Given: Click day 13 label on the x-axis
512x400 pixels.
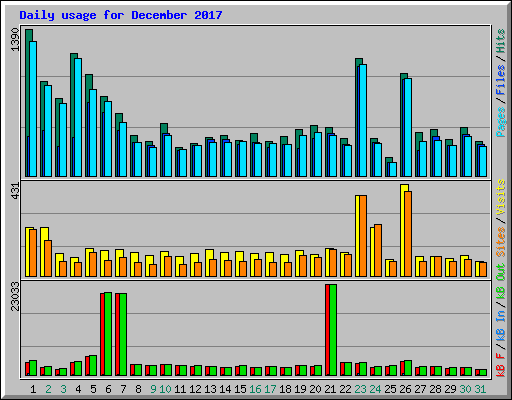Looking at the screenshot, I should pos(210,389).
